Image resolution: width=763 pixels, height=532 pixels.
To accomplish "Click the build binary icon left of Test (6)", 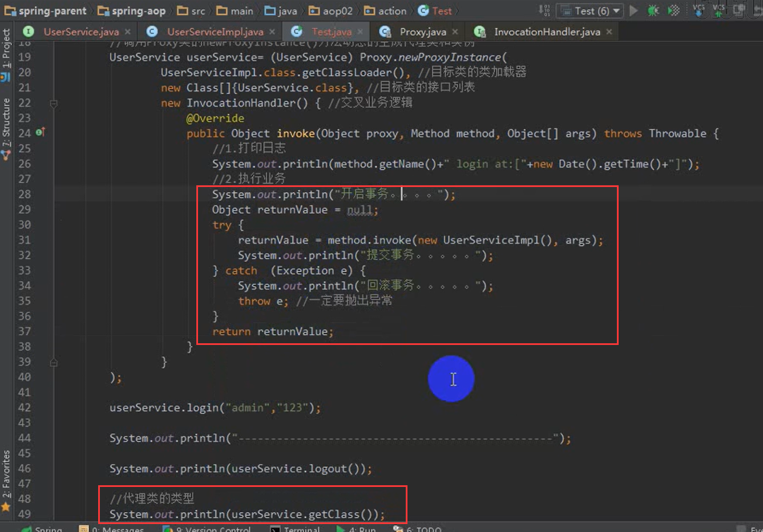I will 544,10.
